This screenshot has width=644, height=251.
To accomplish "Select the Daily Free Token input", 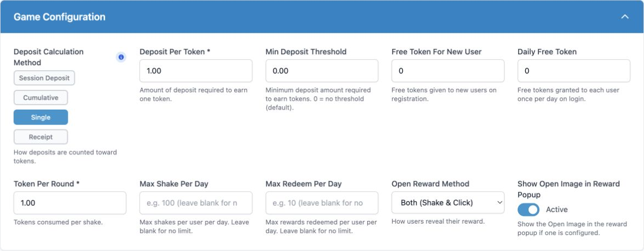I will pyautogui.click(x=574, y=71).
